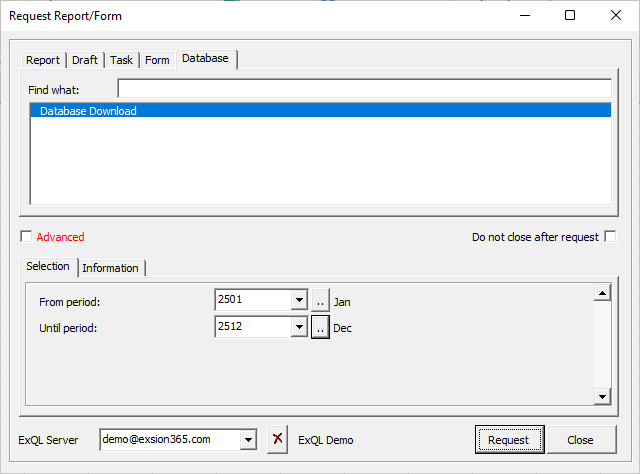Click scrollbar up arrow in selection panel

[x=602, y=292]
